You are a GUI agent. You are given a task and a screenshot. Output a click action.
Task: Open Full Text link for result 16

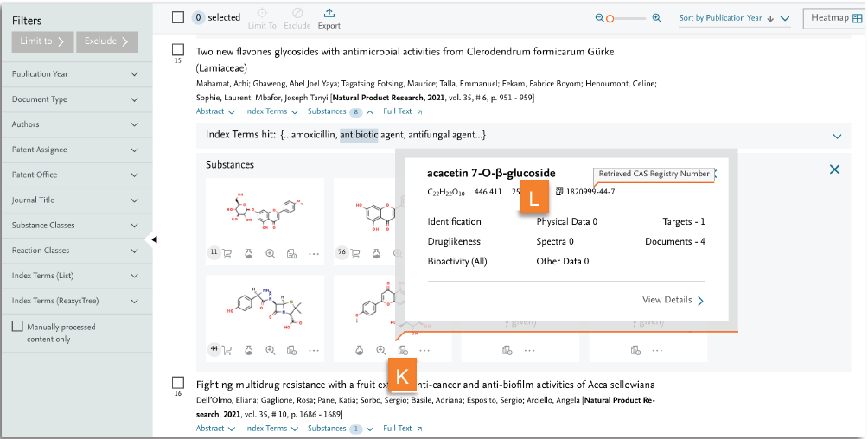tap(403, 429)
